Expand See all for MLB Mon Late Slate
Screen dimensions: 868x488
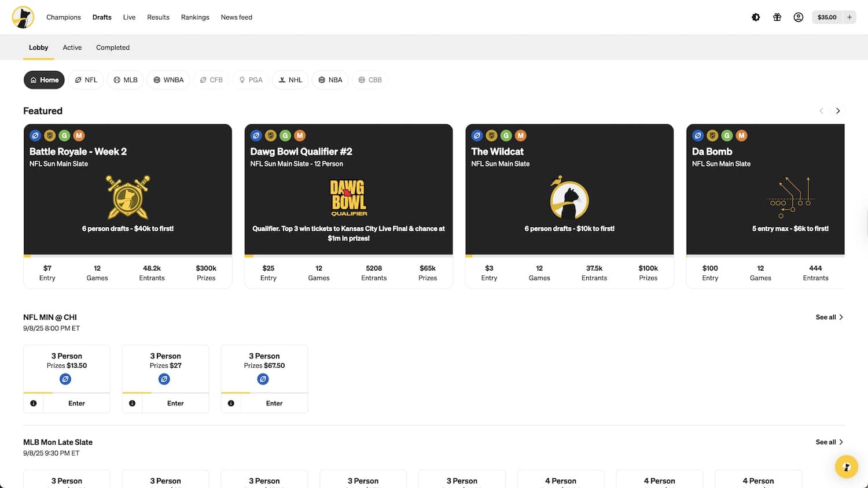click(x=829, y=442)
